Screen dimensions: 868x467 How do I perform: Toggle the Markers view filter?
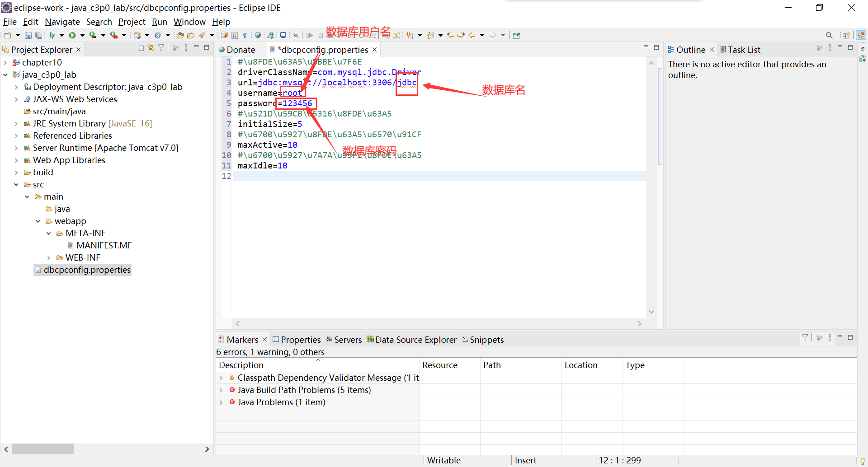pos(805,337)
